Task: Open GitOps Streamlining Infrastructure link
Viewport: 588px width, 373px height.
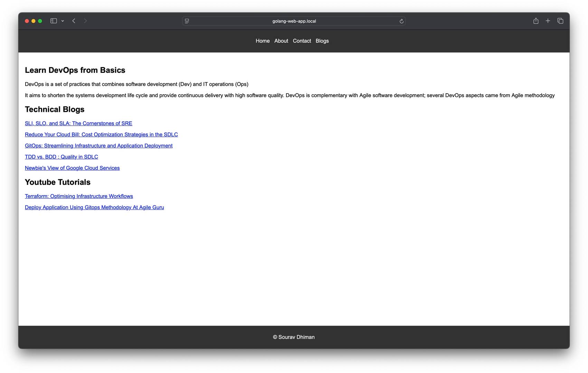Action: [x=98, y=146]
